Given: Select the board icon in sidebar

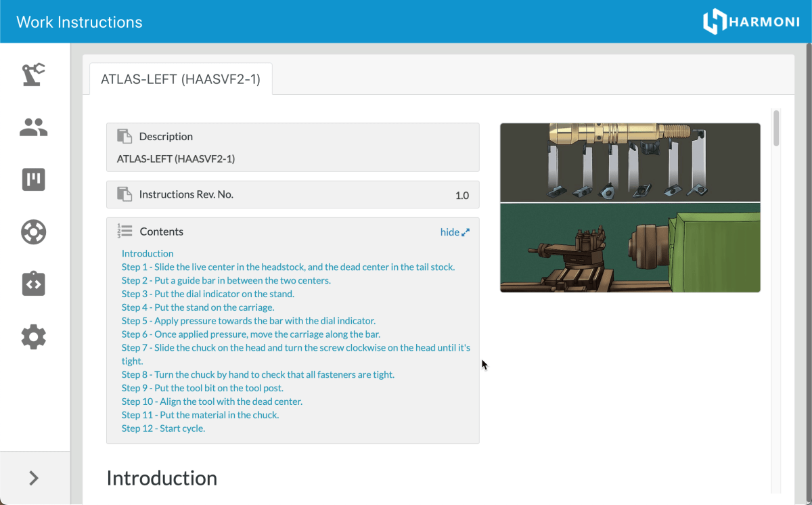Looking at the screenshot, I should click(x=33, y=179).
